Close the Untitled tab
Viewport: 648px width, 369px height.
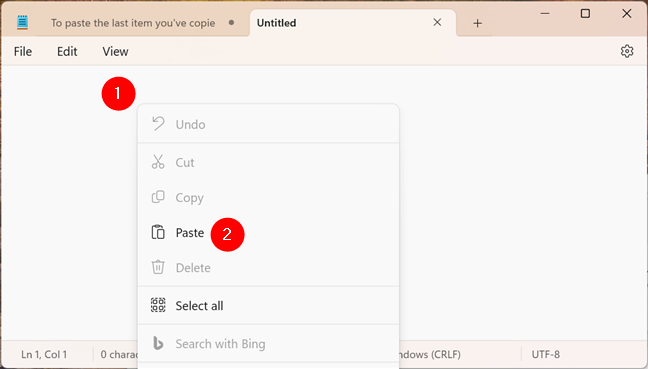[x=437, y=23]
